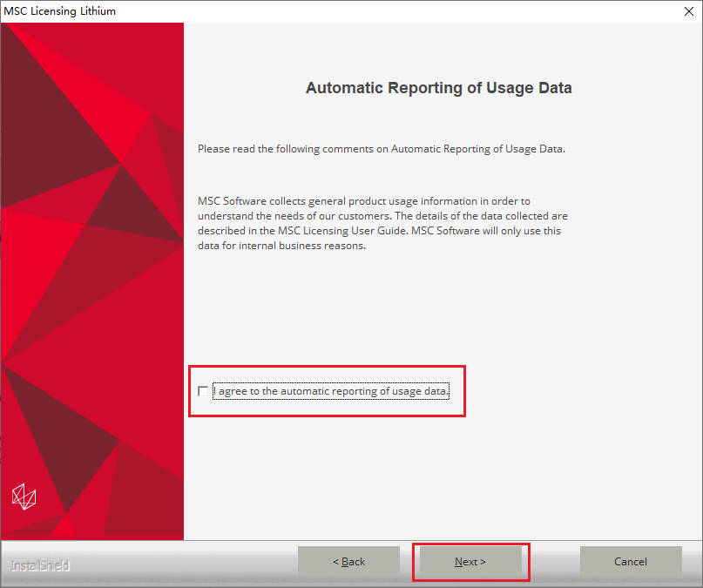Close the MSC Licensing Lithium window

689,11
